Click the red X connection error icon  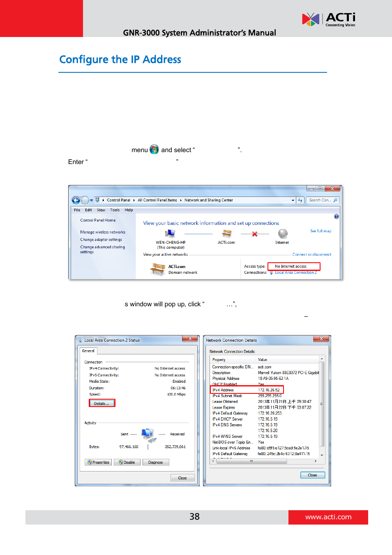[x=255, y=234]
